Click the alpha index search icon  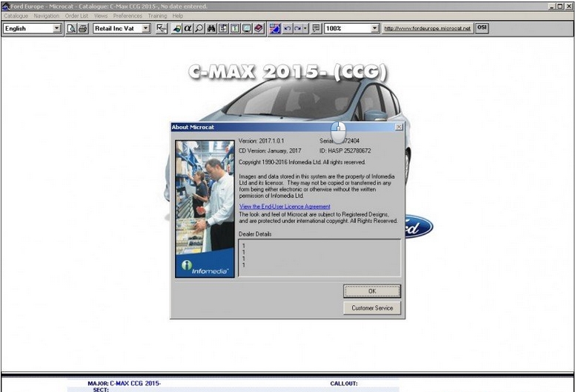click(188, 28)
